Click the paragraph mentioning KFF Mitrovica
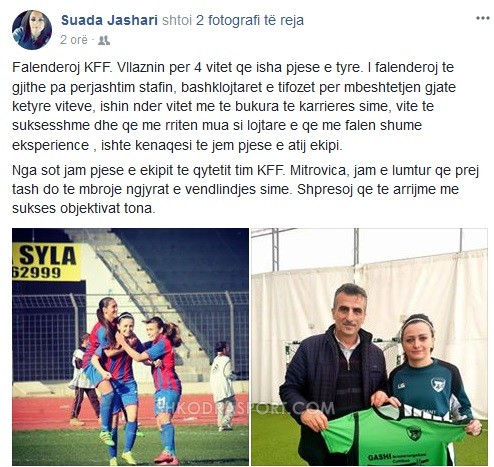This screenshot has height=467, width=494. [x=246, y=189]
